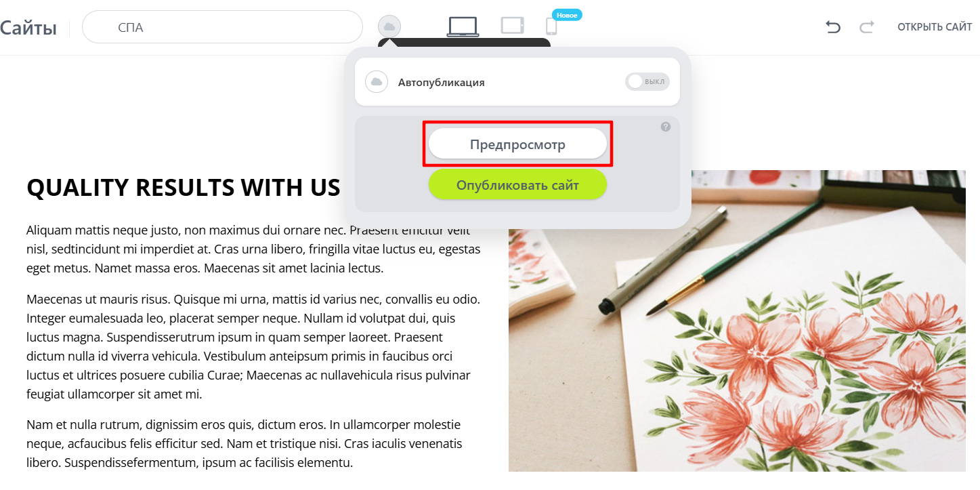Open the СПА site name selector

222,27
